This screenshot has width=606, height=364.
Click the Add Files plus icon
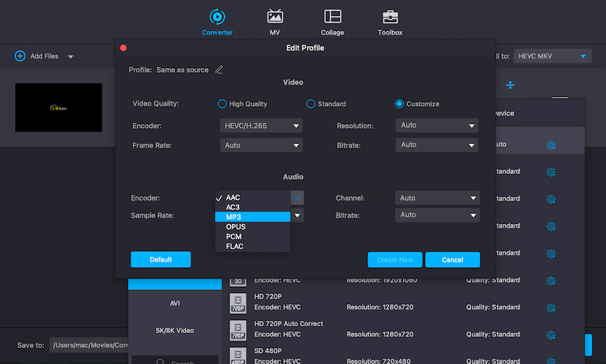tap(20, 56)
